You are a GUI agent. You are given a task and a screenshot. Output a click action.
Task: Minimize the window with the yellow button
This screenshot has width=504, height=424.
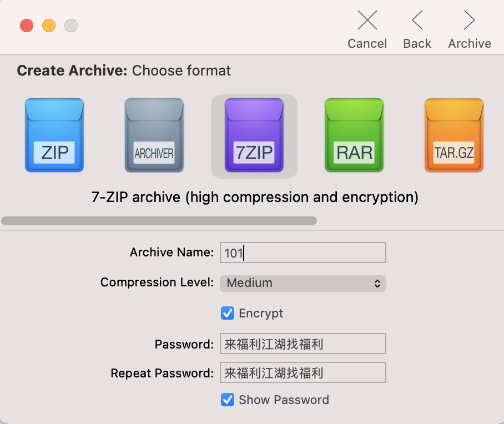click(49, 26)
